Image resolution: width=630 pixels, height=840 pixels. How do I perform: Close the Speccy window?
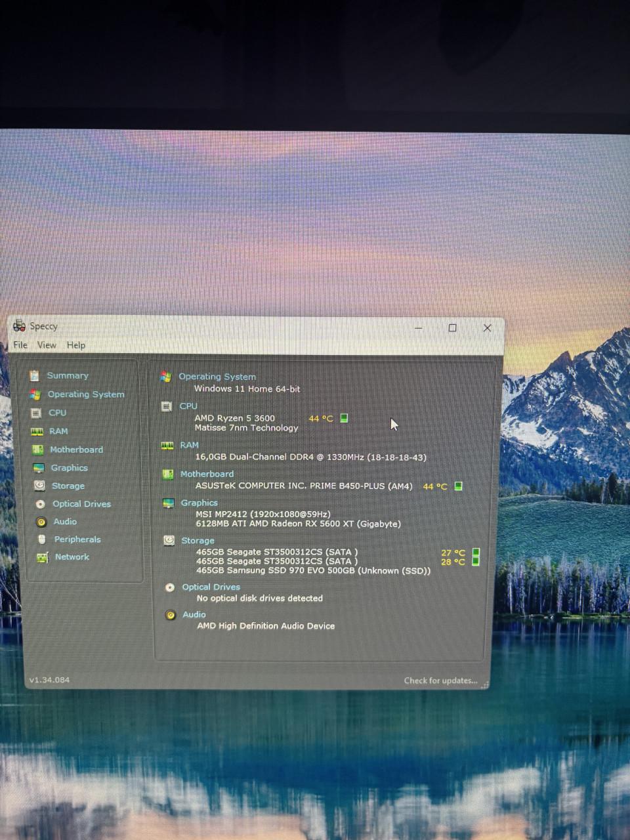click(x=487, y=328)
